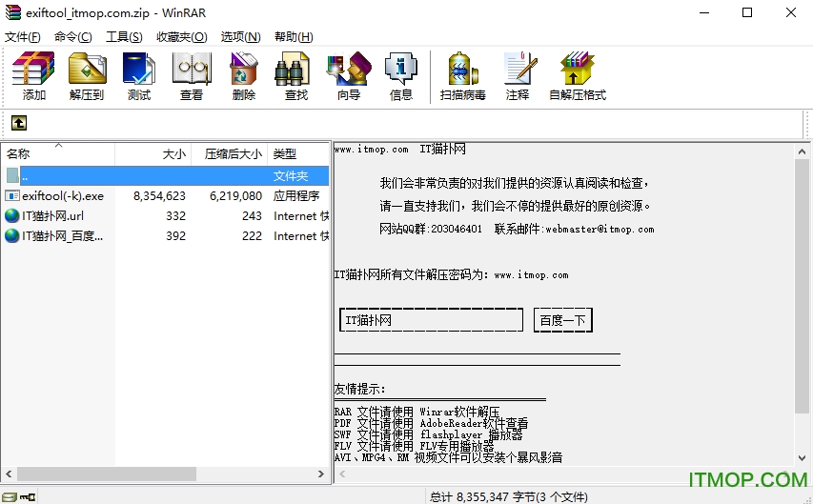Viewport: 813px width, 504px height.
Task: Show archive Info (信息) icon
Action: pos(401,75)
